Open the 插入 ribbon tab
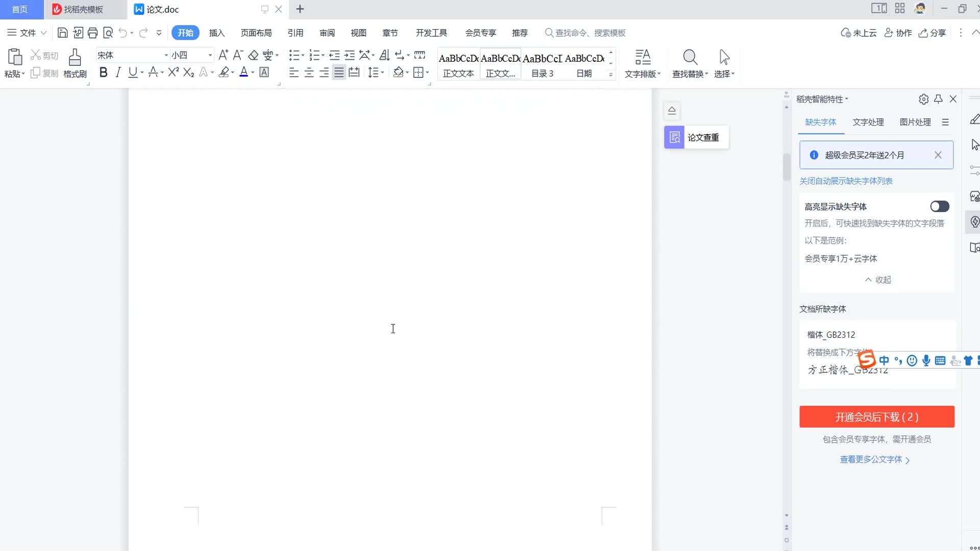This screenshot has height=551, width=980. tap(216, 33)
